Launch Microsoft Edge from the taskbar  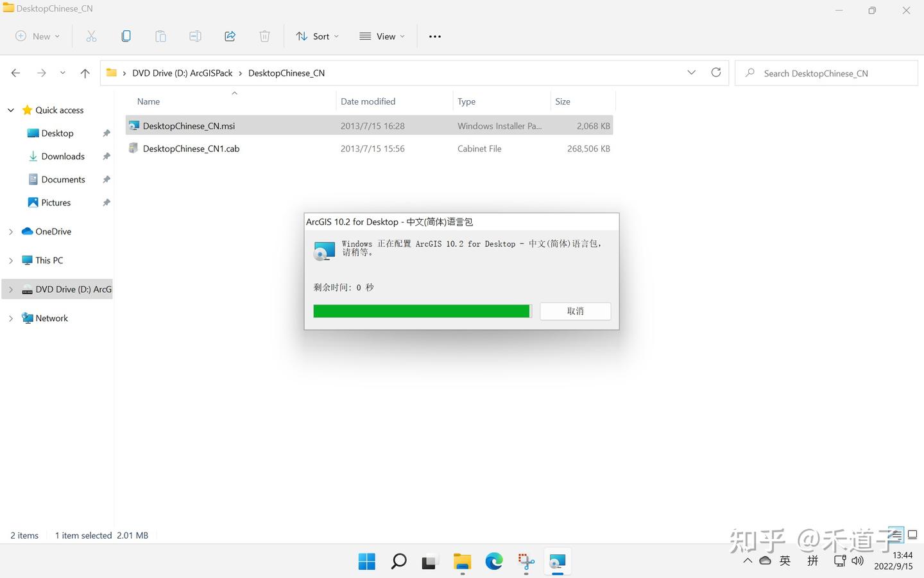point(494,561)
